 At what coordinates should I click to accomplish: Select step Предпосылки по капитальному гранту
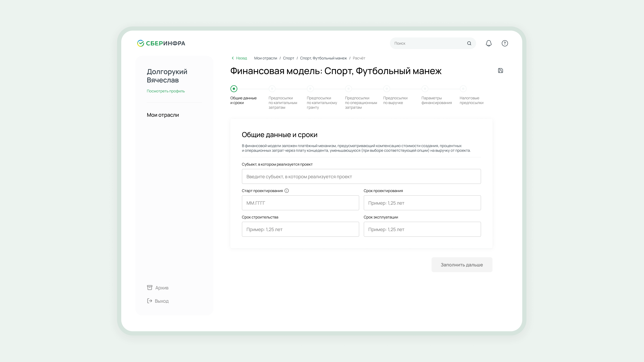point(310,89)
